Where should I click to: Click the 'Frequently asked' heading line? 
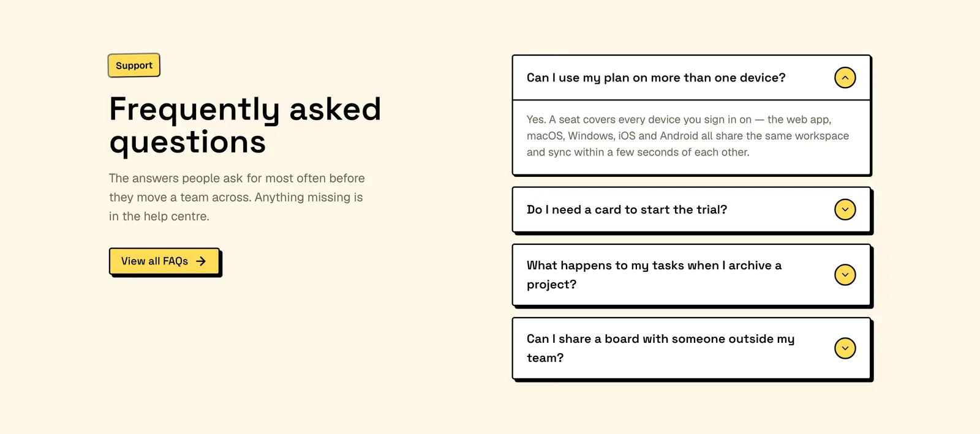[245, 110]
